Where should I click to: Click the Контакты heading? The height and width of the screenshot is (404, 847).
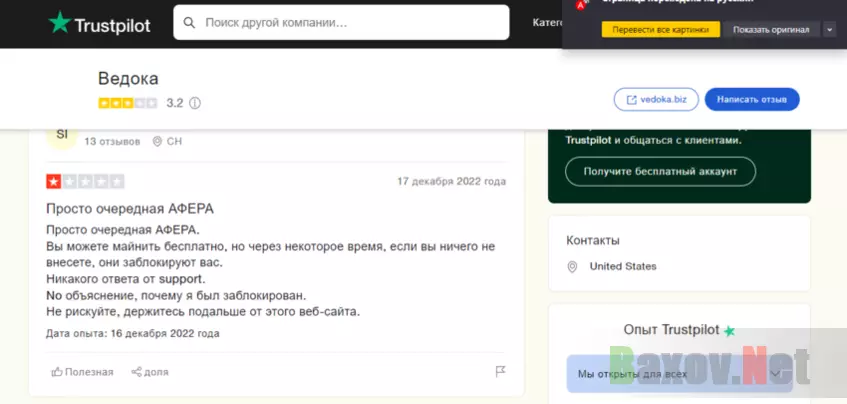click(593, 240)
